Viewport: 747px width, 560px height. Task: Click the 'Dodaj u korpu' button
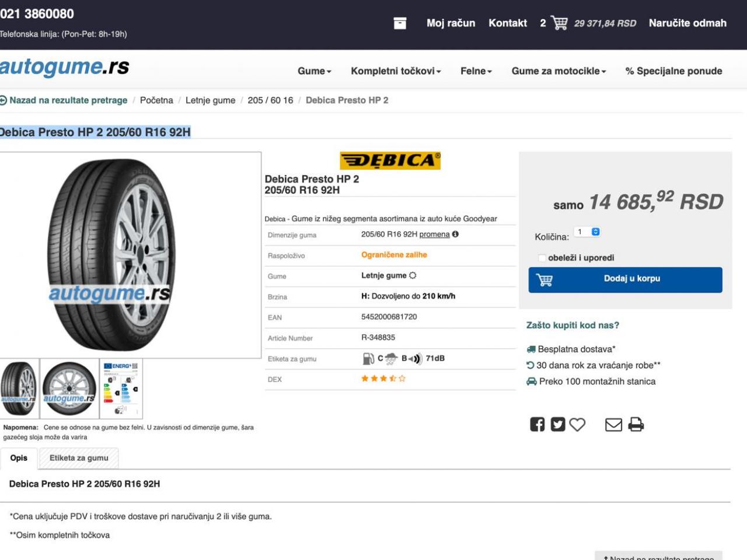tap(625, 279)
